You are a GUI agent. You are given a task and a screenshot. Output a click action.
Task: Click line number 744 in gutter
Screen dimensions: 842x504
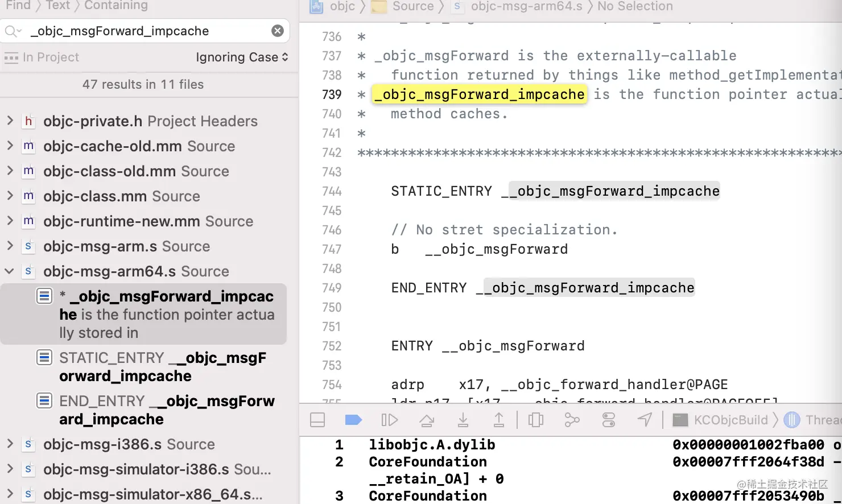point(332,191)
